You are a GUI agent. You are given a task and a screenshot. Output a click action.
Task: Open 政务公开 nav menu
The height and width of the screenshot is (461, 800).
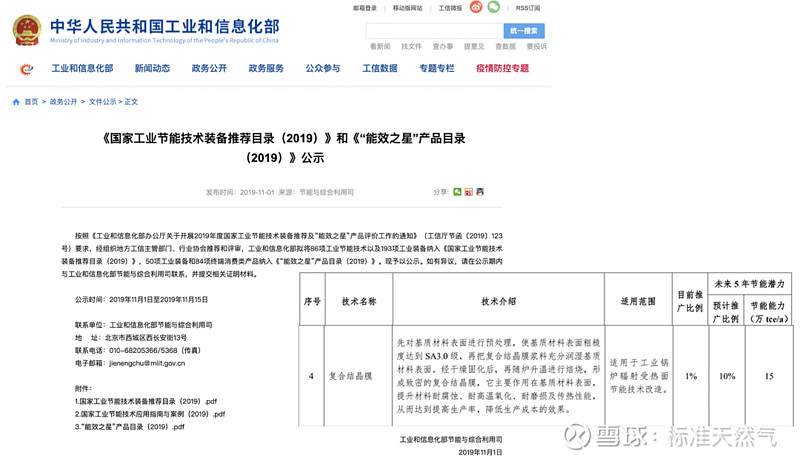209,68
